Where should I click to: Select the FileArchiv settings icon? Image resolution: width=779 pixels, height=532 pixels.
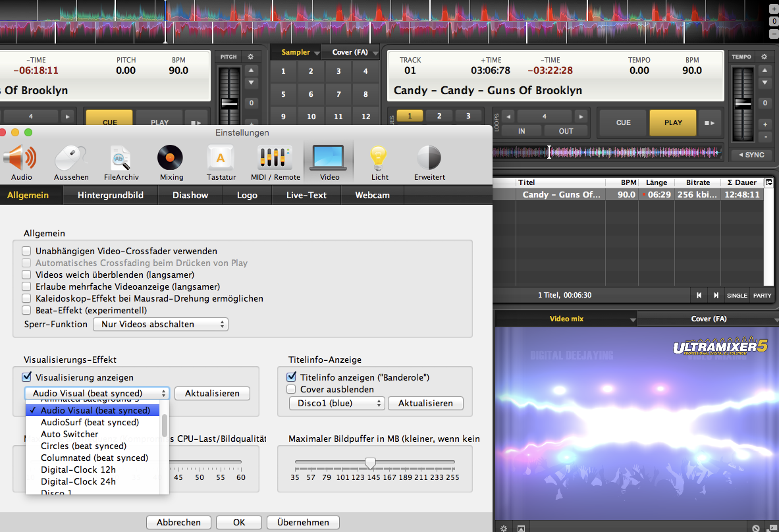click(121, 163)
